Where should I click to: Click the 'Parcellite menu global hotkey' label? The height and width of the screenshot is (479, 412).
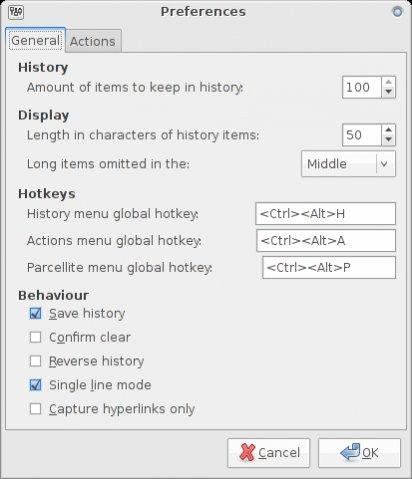coord(120,268)
